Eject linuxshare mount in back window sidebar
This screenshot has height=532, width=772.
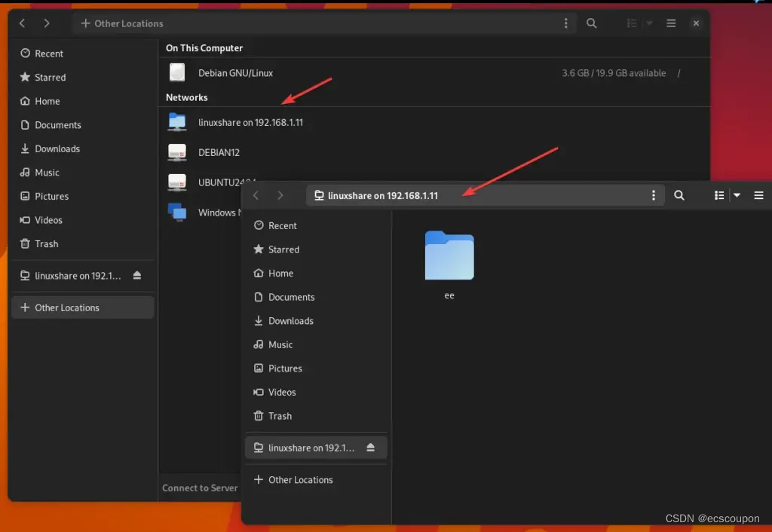coord(136,276)
